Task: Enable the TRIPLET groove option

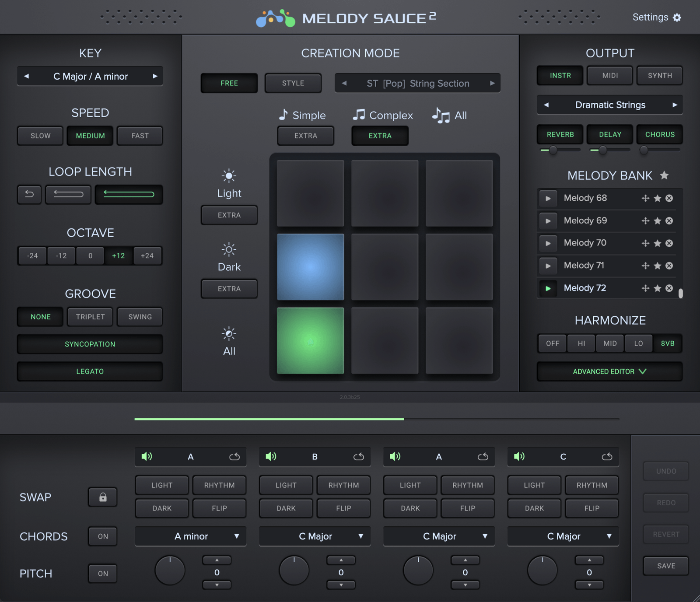Action: pyautogui.click(x=90, y=317)
